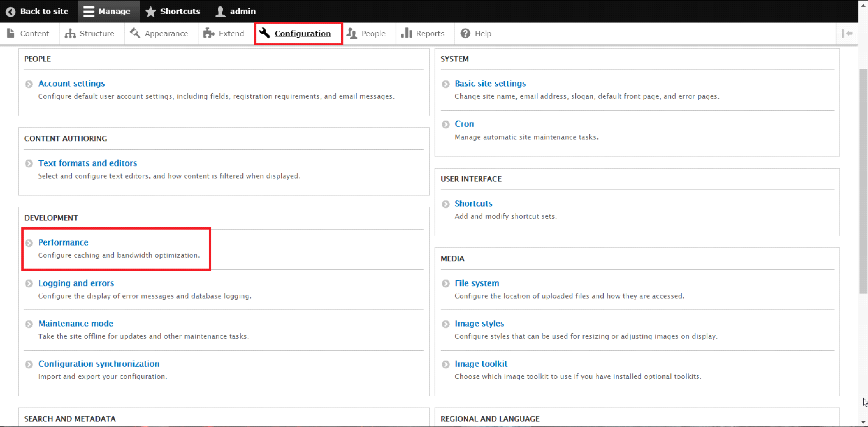This screenshot has height=427, width=868.
Task: Select the Configuration tab
Action: 298,34
